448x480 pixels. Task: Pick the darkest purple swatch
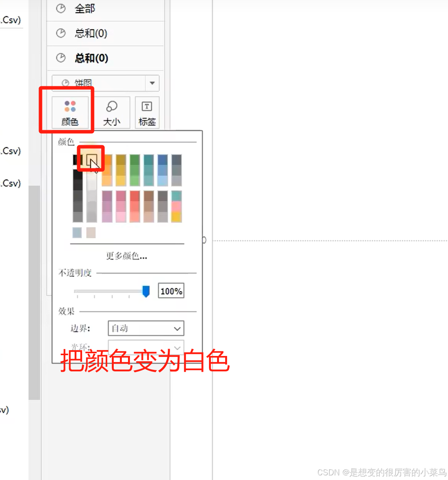pyautogui.click(x=107, y=196)
